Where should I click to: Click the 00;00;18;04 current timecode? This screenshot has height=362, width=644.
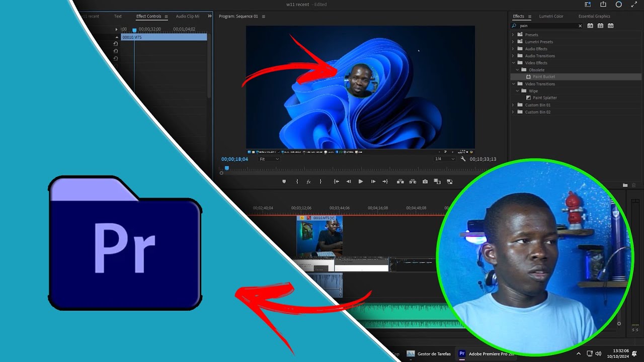tap(234, 159)
